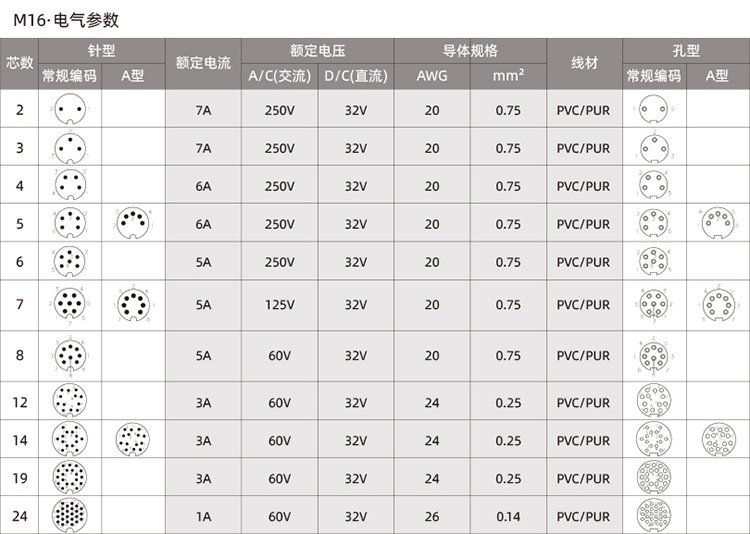
Task: Click the 导体规格 column header
Action: (470, 50)
